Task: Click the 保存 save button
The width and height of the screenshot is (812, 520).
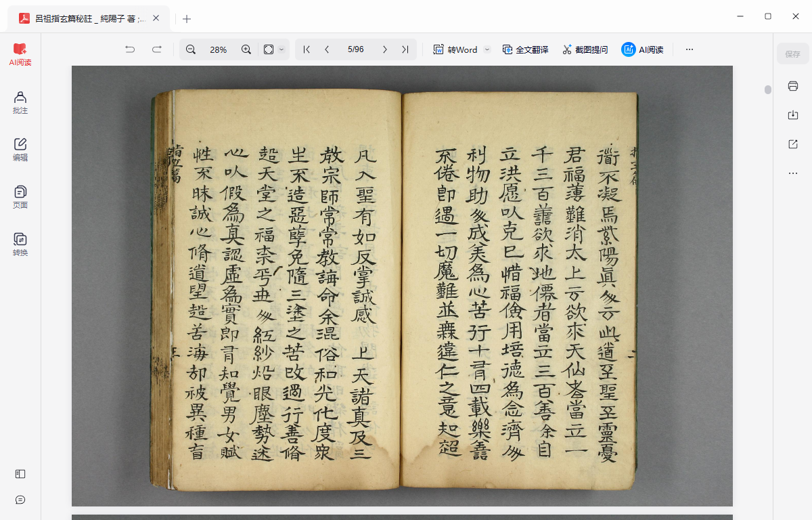Action: coord(793,53)
